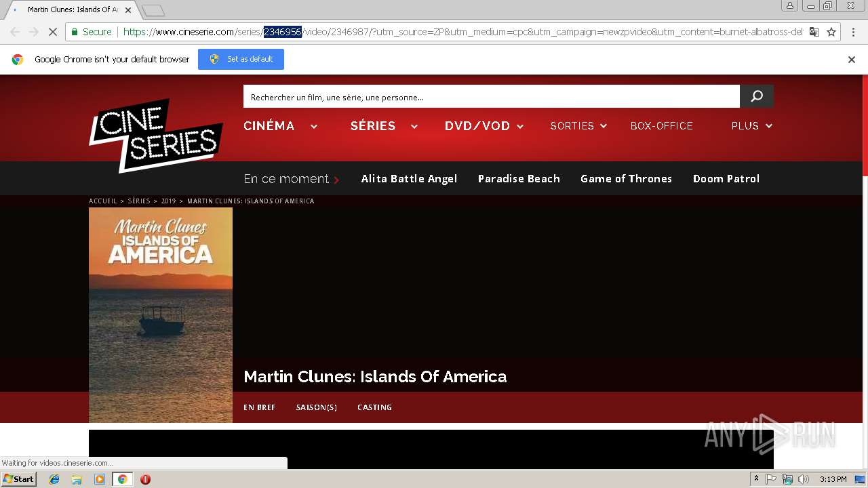868x488 pixels.
Task: Click the site search input field
Action: pos(491,97)
